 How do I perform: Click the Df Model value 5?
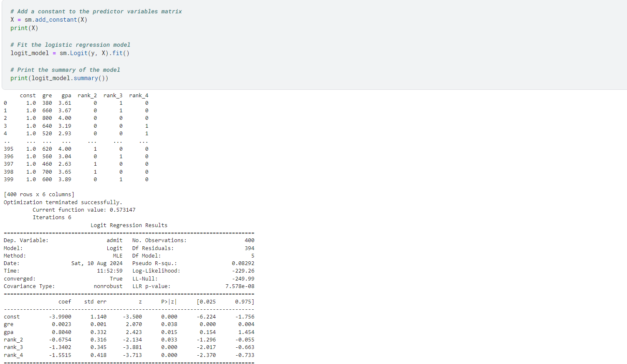click(x=253, y=256)
